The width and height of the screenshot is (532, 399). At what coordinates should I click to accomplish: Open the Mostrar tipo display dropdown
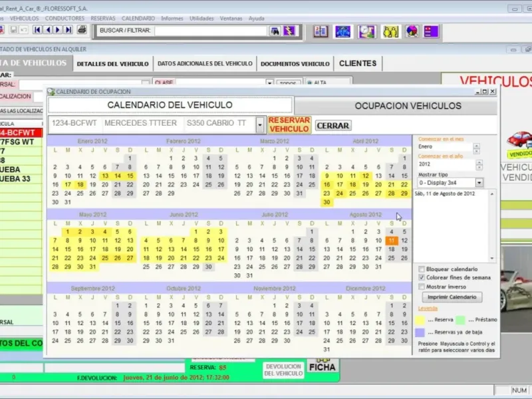[x=479, y=182]
